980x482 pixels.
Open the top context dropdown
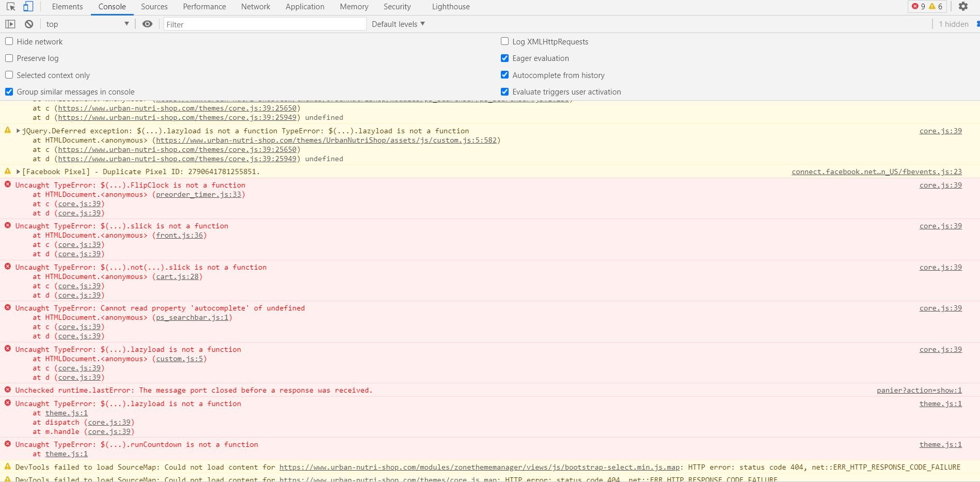(87, 24)
